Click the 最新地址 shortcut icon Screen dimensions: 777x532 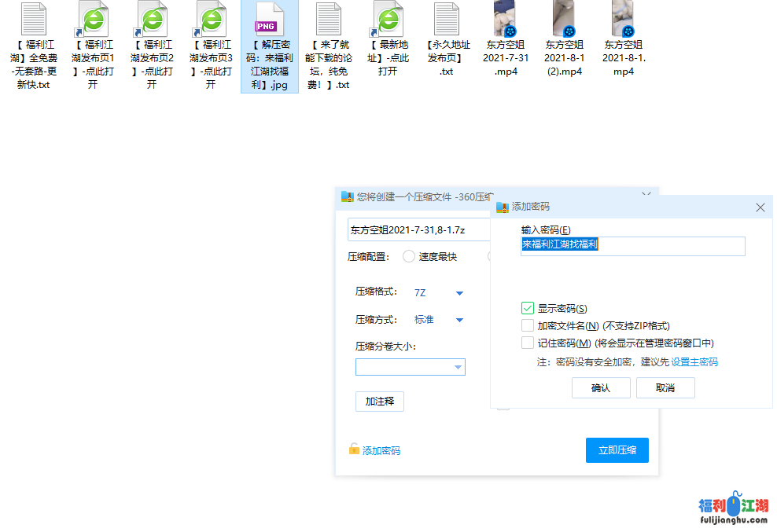pos(388,21)
